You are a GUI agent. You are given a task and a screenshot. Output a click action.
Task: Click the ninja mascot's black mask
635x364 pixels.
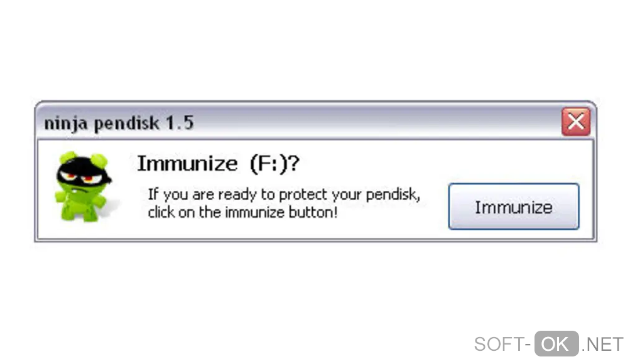pos(82,170)
